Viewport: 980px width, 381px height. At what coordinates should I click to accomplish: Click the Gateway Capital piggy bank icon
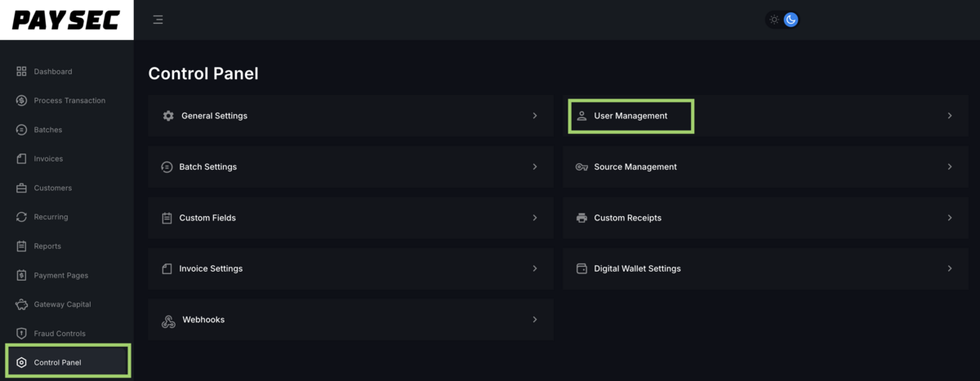point(21,304)
